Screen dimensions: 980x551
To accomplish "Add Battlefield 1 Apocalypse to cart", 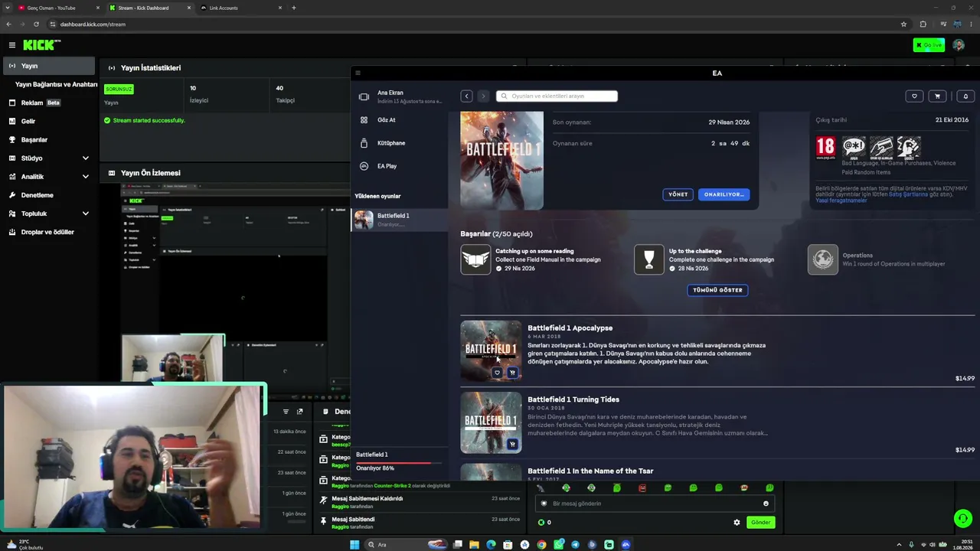I will [x=512, y=373].
